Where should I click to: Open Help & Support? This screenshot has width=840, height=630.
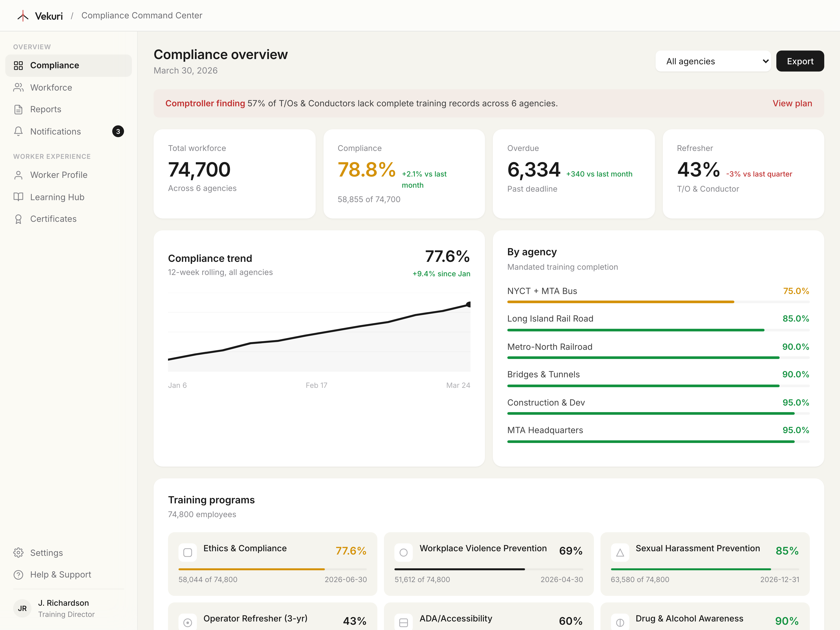pyautogui.click(x=68, y=575)
